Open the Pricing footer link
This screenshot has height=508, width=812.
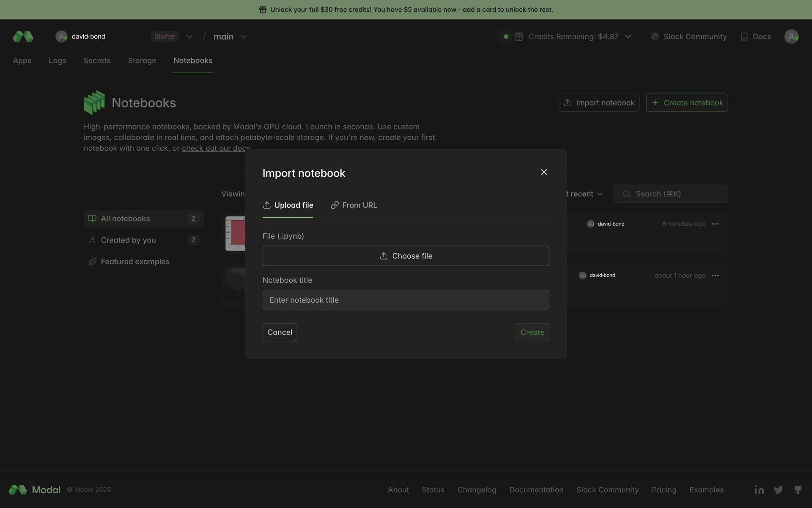tap(664, 490)
